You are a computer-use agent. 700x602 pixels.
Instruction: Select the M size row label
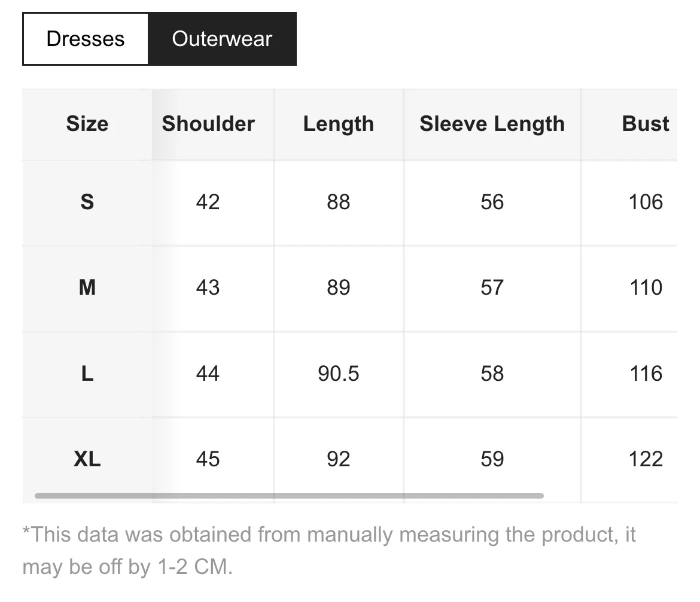tap(87, 288)
